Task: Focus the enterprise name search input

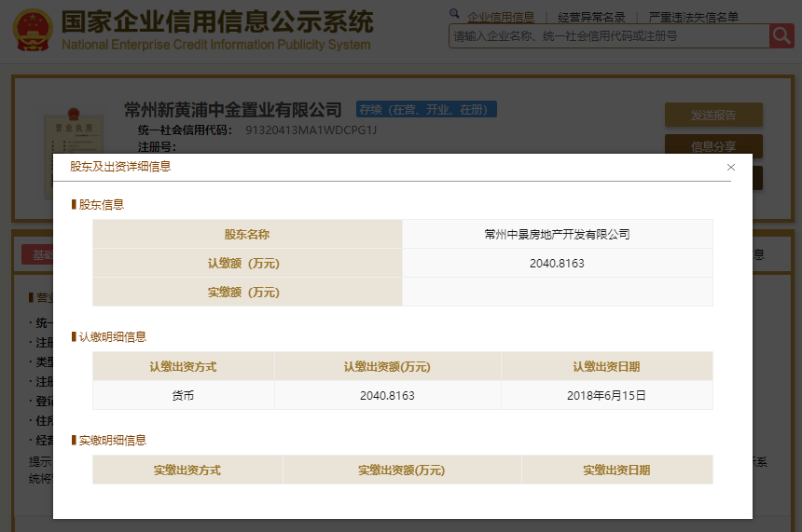Action: (609, 35)
